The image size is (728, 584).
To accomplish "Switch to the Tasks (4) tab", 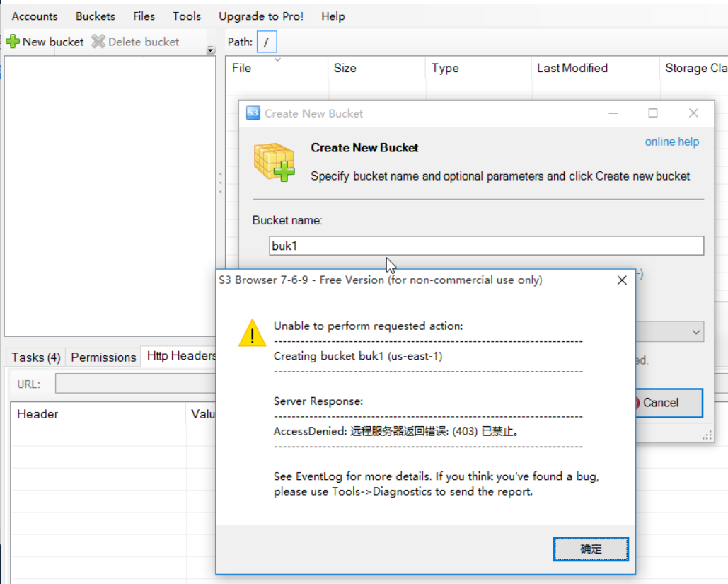I will (x=36, y=357).
